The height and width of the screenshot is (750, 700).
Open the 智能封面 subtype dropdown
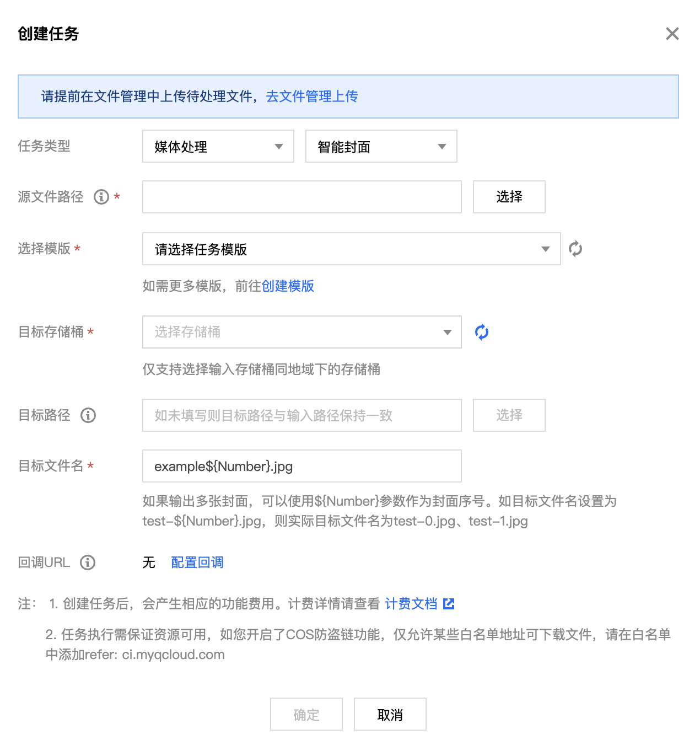[x=381, y=146]
